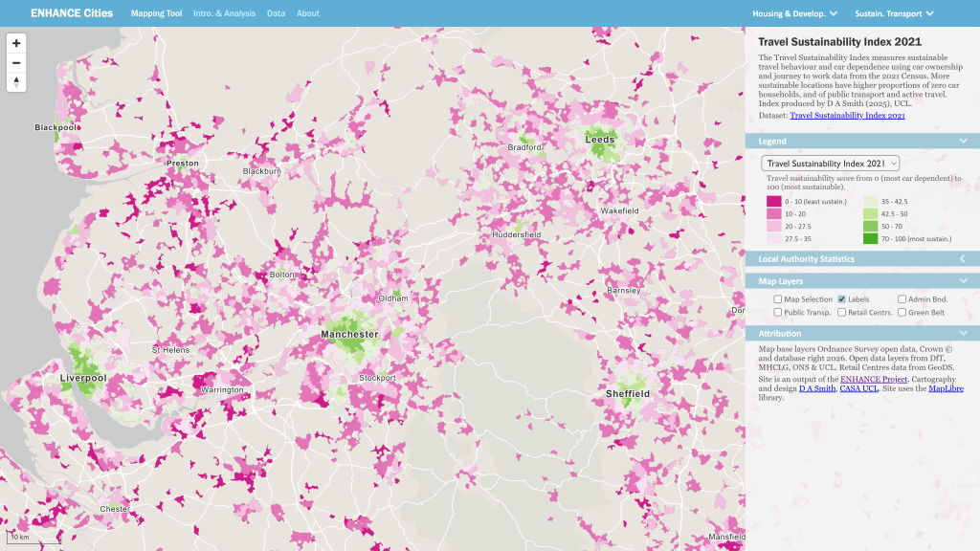Image resolution: width=980 pixels, height=551 pixels.
Task: Expand the Sustain. Transport dropdown
Action: pos(894,13)
